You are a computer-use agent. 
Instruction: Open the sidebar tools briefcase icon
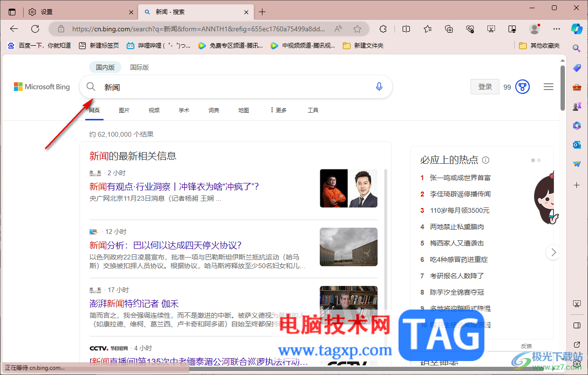pyautogui.click(x=576, y=87)
